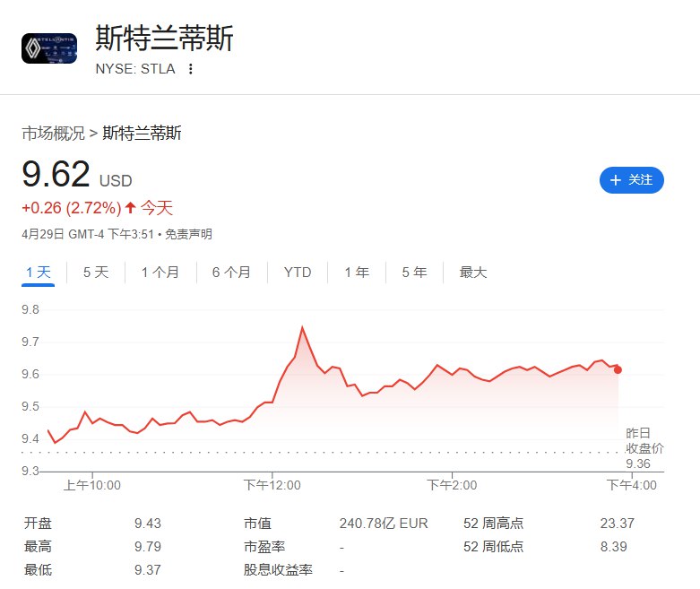
Task: Click the blue 关注 follow button
Action: tap(631, 180)
